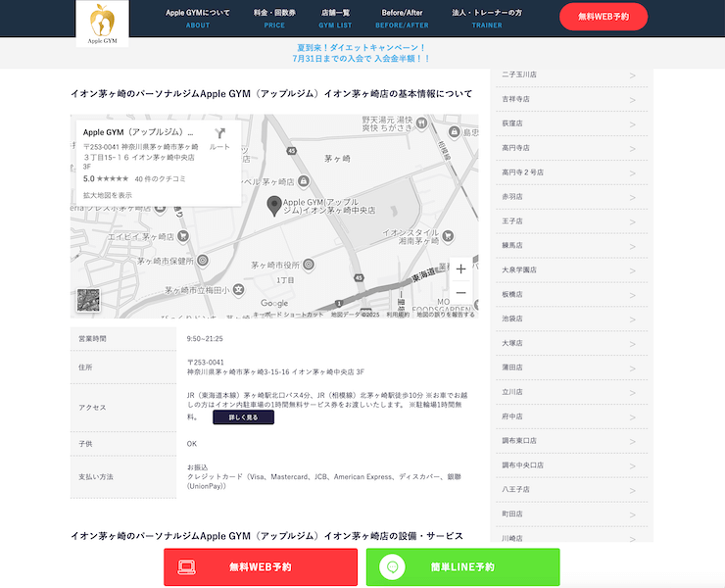The width and height of the screenshot is (725, 588).
Task: Open the 板橋店 gym page
Action: [x=571, y=294]
